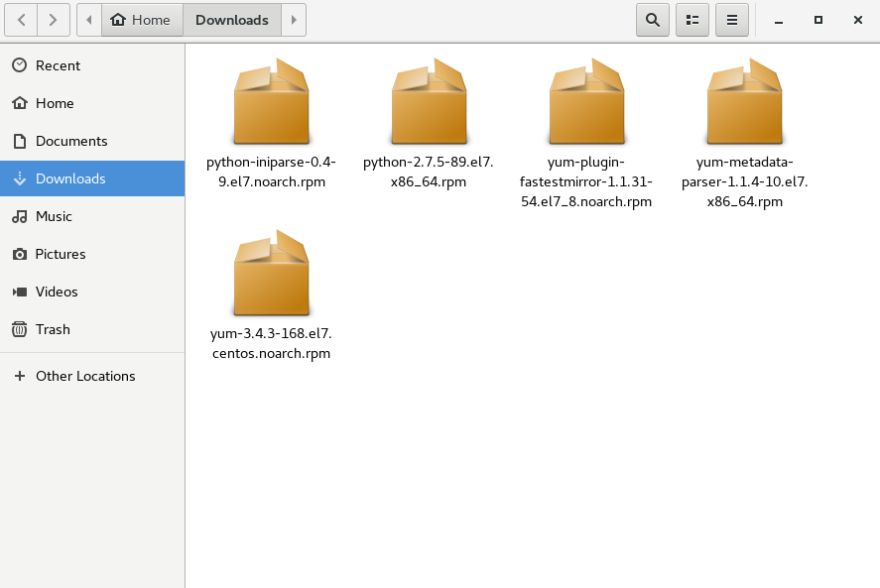Open the hamburger options menu
880x588 pixels.
point(732,20)
